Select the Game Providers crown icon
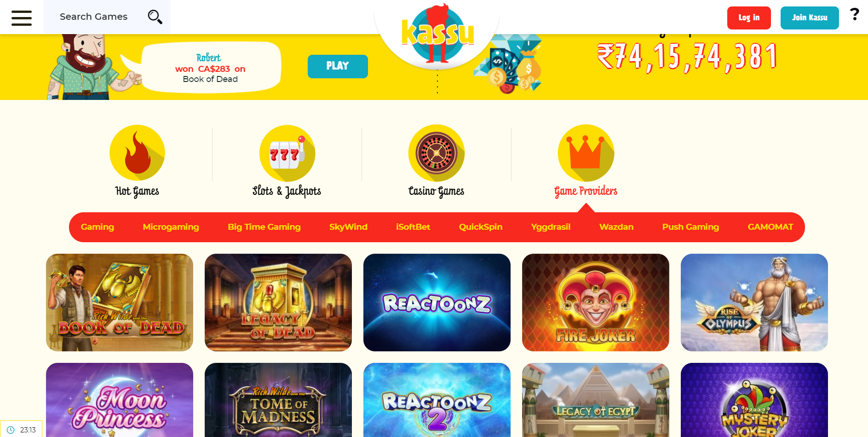 click(x=586, y=153)
